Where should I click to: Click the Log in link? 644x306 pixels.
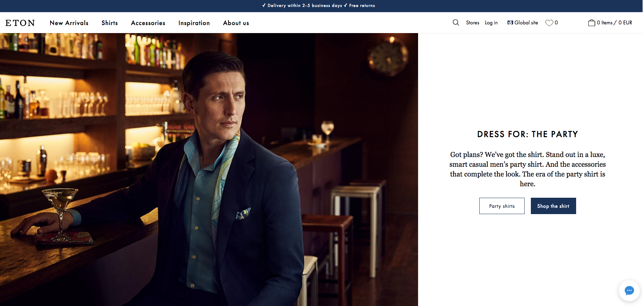[x=491, y=23]
